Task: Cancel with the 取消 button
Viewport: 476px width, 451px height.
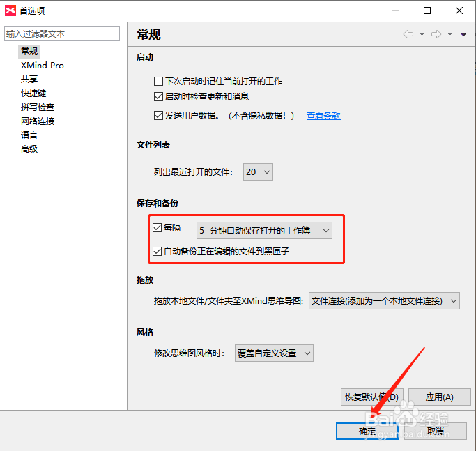Action: [x=436, y=431]
